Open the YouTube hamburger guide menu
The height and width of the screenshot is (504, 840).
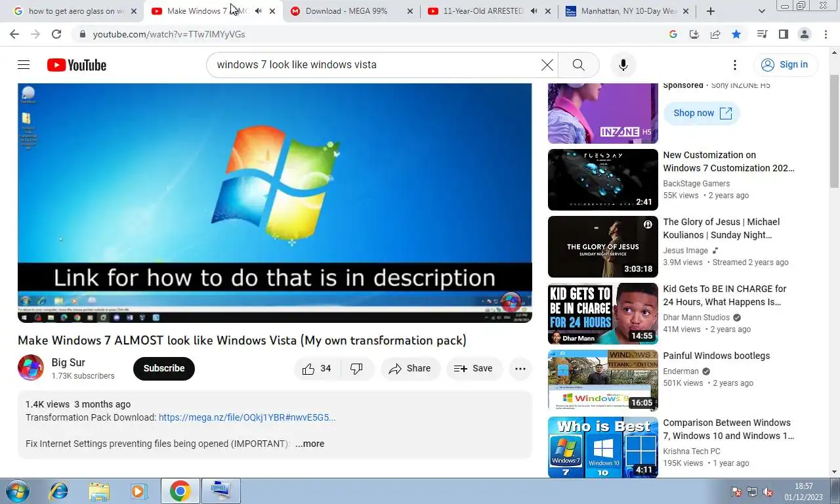click(24, 64)
